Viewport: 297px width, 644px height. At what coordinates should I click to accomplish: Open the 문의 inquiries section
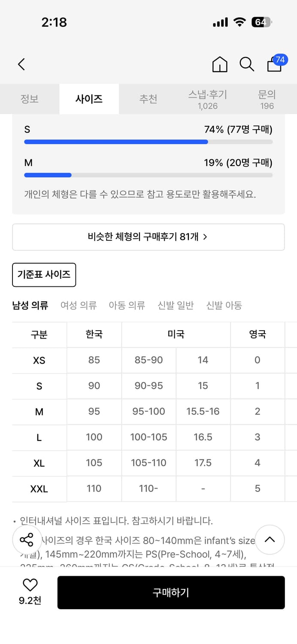(x=267, y=99)
